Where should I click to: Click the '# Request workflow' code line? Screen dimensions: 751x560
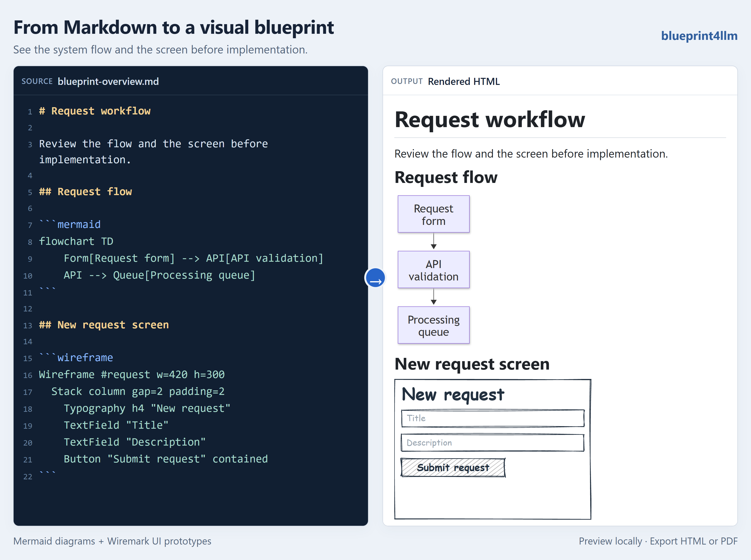(95, 111)
